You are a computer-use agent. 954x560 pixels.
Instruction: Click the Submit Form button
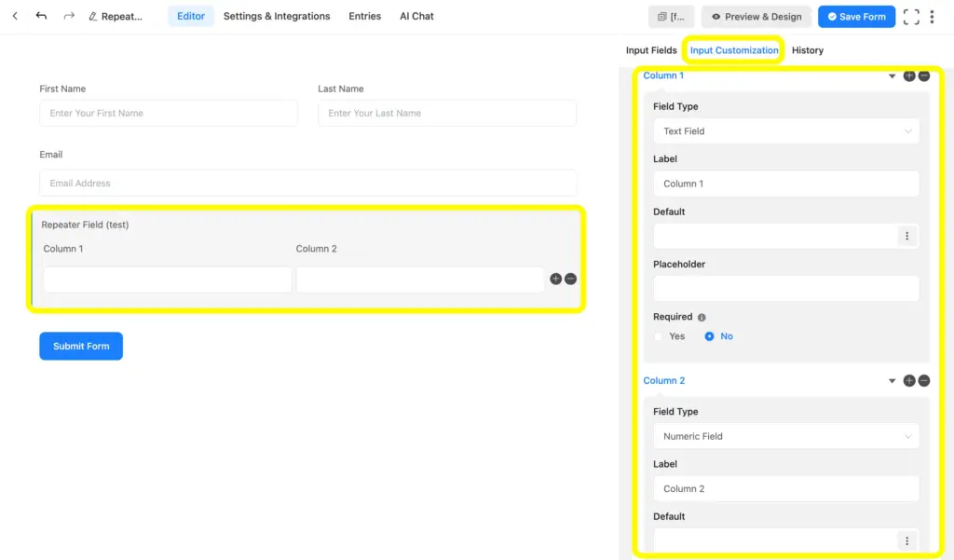81,346
